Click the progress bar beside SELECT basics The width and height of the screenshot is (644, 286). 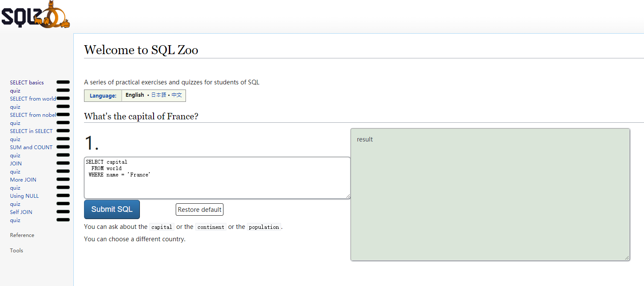pyautogui.click(x=63, y=82)
